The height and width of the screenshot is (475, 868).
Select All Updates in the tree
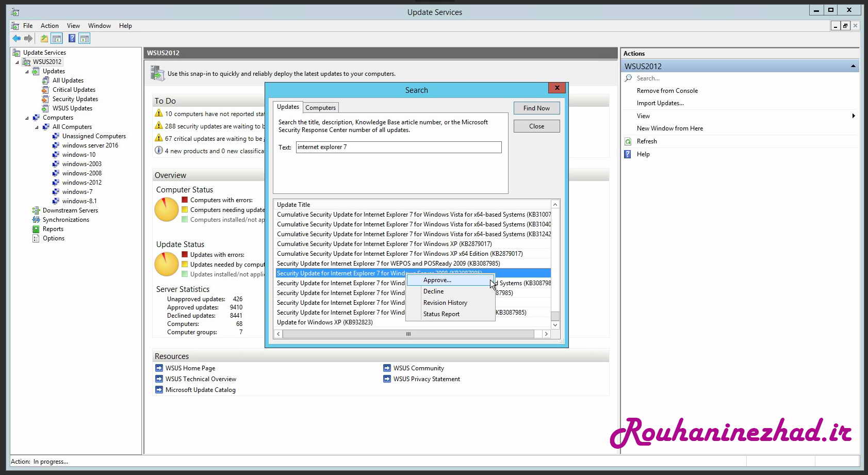(68, 80)
